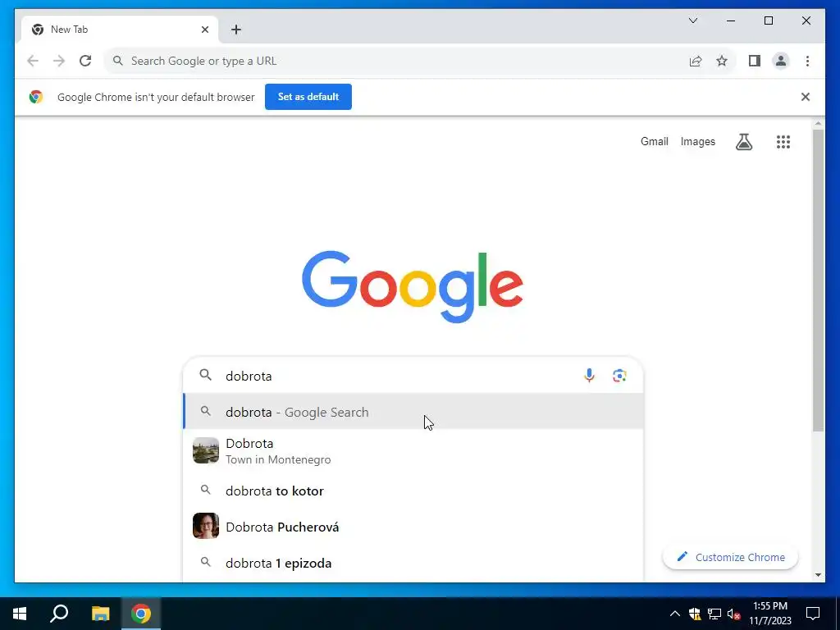This screenshot has height=630, width=840.
Task: Bookmark this tab with the star icon
Action: coord(722,61)
